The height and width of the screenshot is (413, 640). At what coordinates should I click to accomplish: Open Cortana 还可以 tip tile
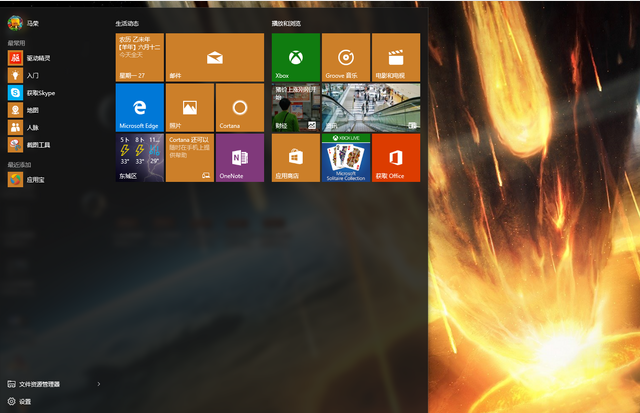coord(190,158)
